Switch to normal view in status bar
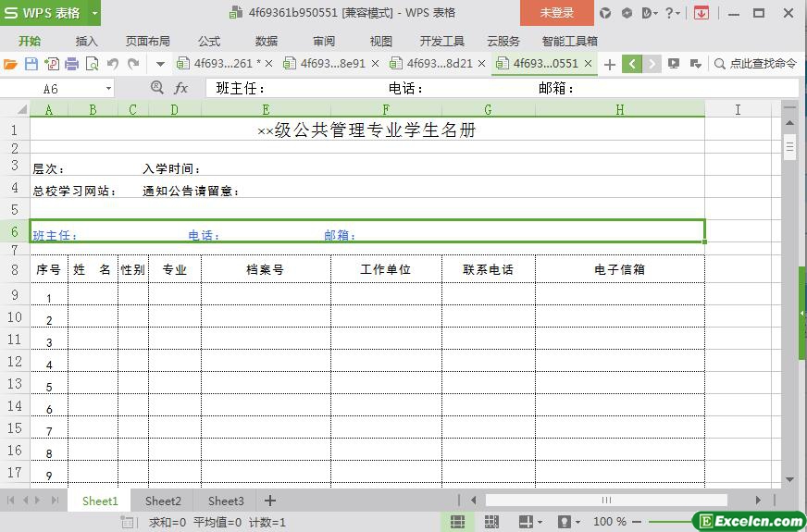The image size is (807, 532). [x=457, y=522]
